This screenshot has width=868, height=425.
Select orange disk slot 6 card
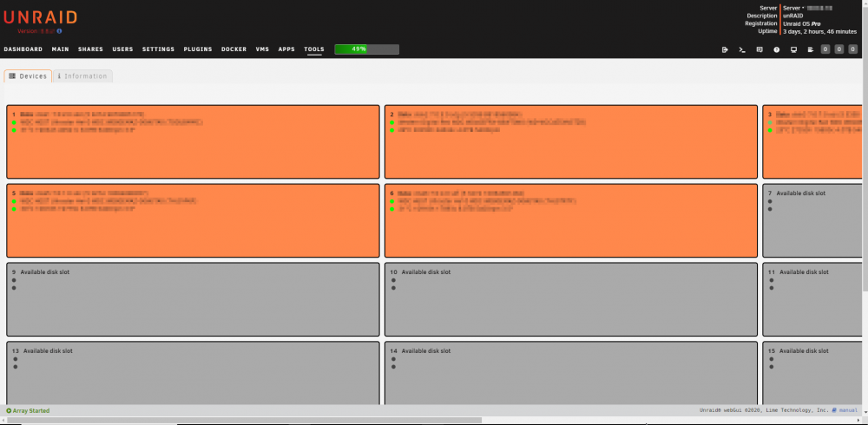tap(571, 220)
